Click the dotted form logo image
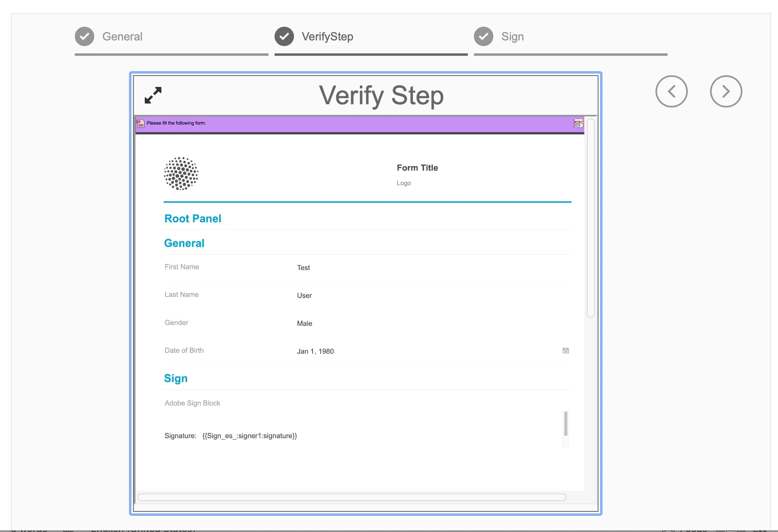 pos(181,173)
